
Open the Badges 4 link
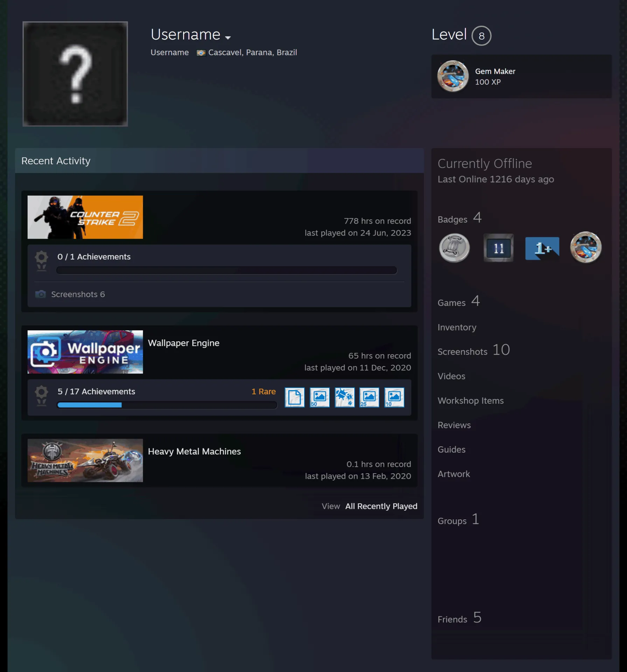coord(459,218)
